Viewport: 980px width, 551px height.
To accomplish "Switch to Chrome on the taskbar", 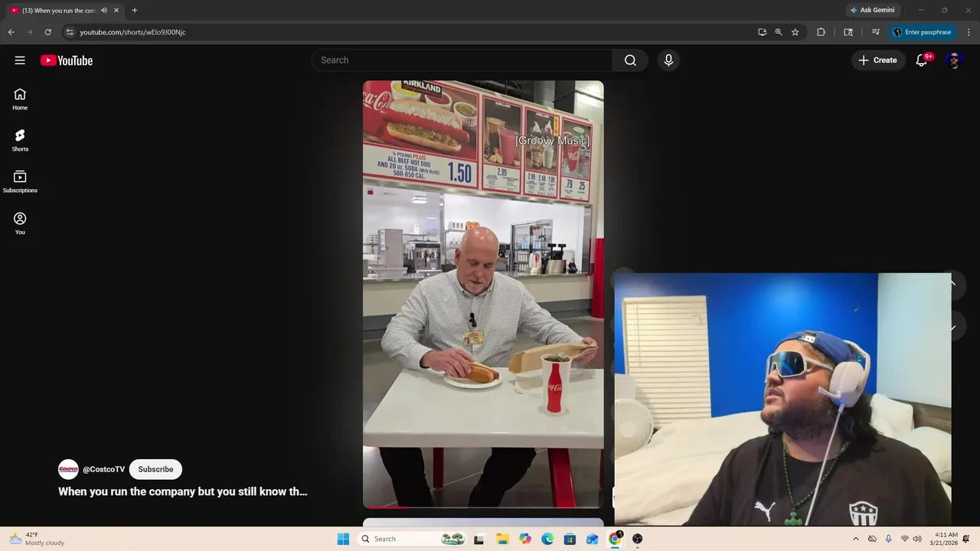I will (615, 539).
